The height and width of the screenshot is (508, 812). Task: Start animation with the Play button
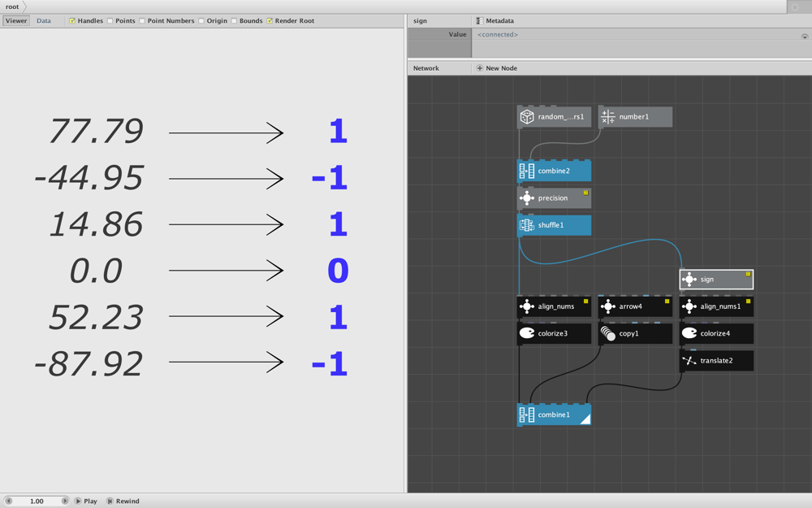pos(86,501)
